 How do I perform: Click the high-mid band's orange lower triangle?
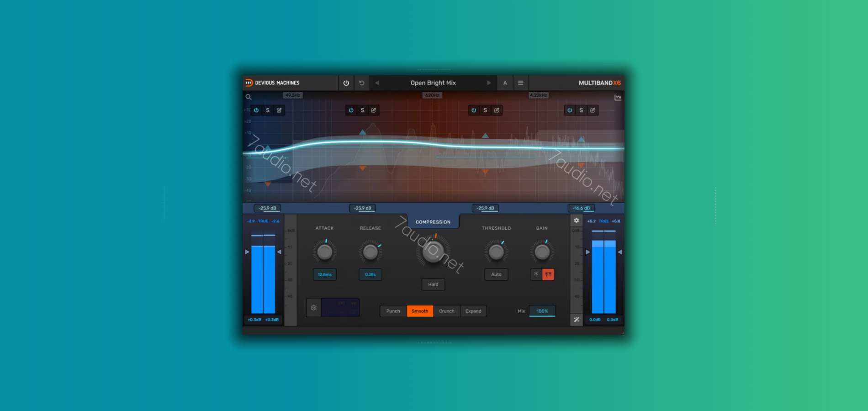pos(485,172)
